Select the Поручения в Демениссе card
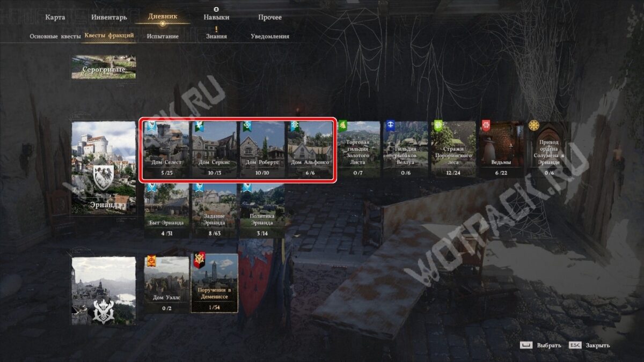This screenshot has height=362, width=644. [214, 283]
